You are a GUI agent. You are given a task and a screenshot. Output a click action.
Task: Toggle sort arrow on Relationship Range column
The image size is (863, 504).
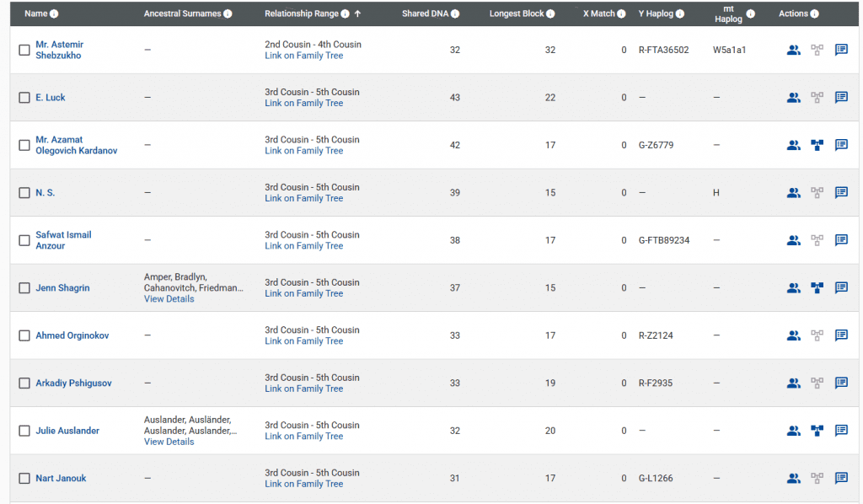point(357,13)
